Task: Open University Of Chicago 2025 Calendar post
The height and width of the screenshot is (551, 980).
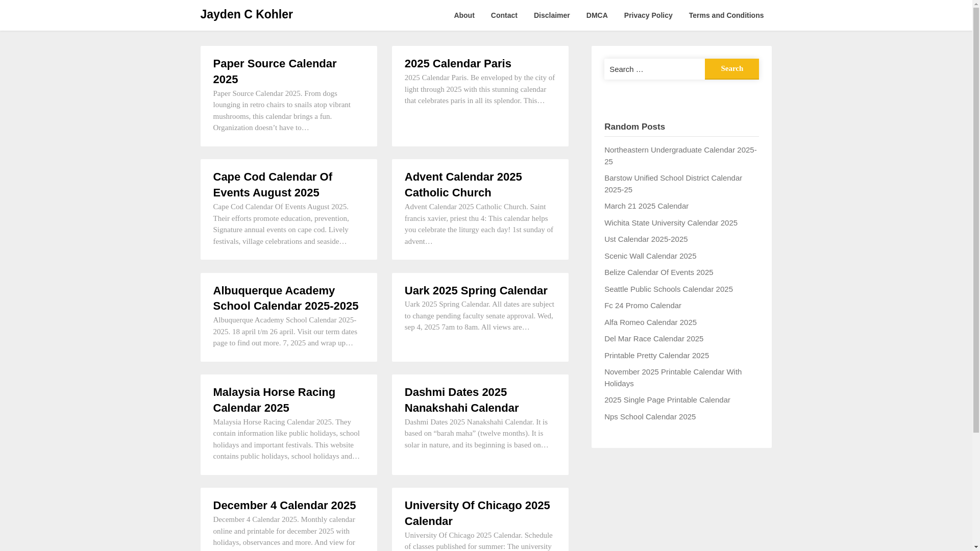Action: pos(477,513)
